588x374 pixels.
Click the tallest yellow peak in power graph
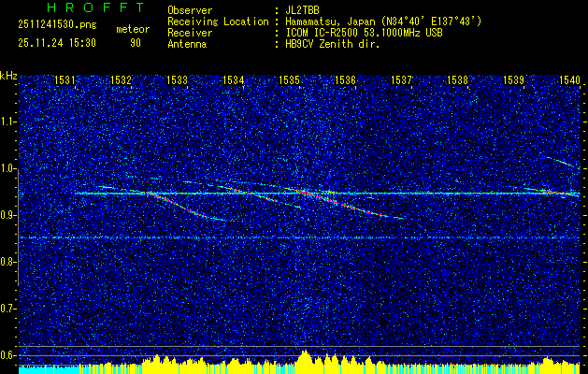[306, 358]
